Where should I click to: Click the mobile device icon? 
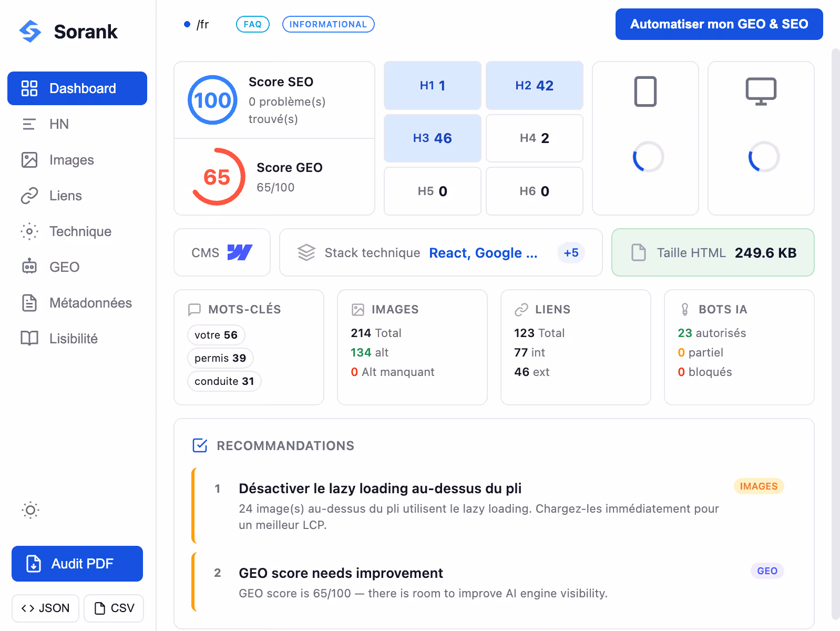point(646,91)
